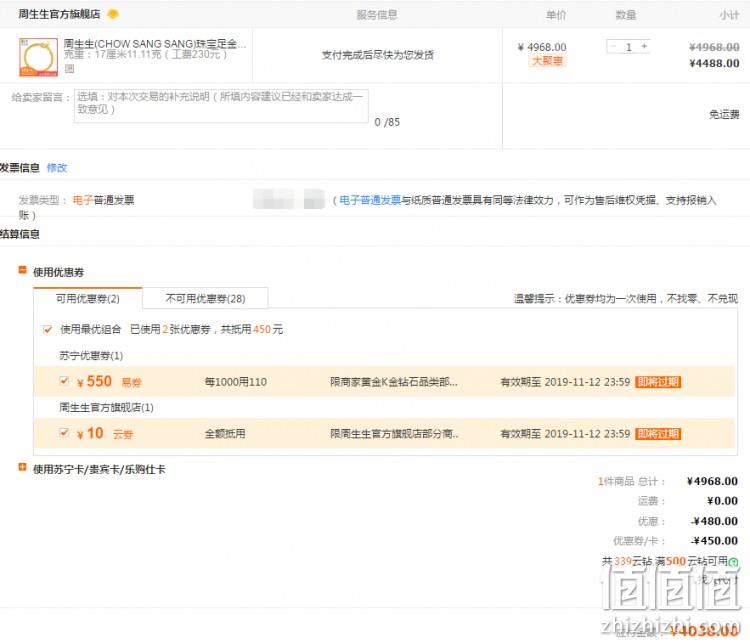Screen dimensions: 750x643
Task: Click the -¥480.00 discount amount
Action: coord(715,521)
